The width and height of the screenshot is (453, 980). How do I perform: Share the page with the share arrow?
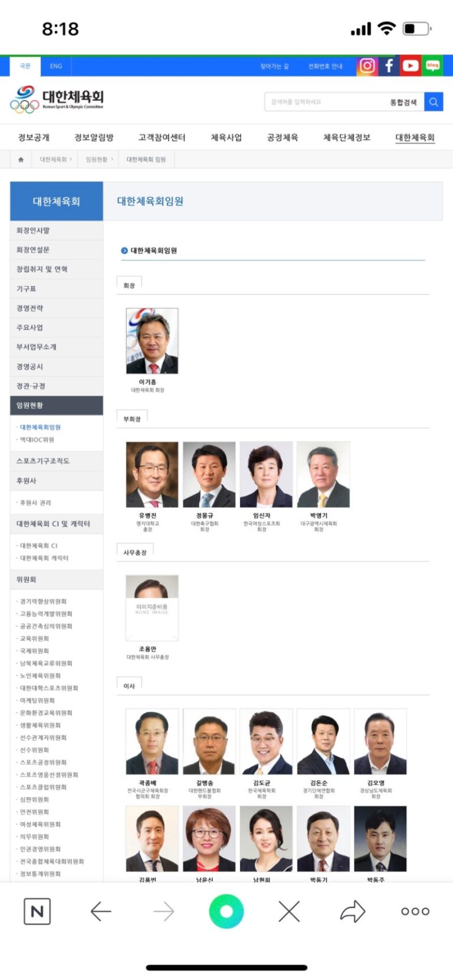coord(353,912)
